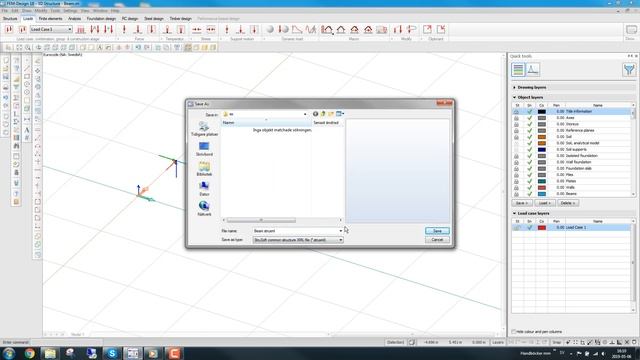
Task: Select the Foundation slab layer row
Action: (x=571, y=169)
